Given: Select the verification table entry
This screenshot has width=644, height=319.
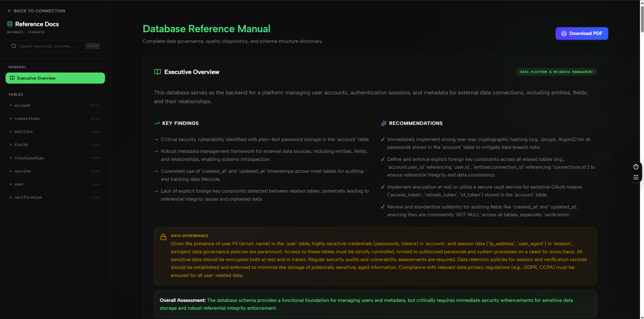Looking at the screenshot, I should (55, 197).
